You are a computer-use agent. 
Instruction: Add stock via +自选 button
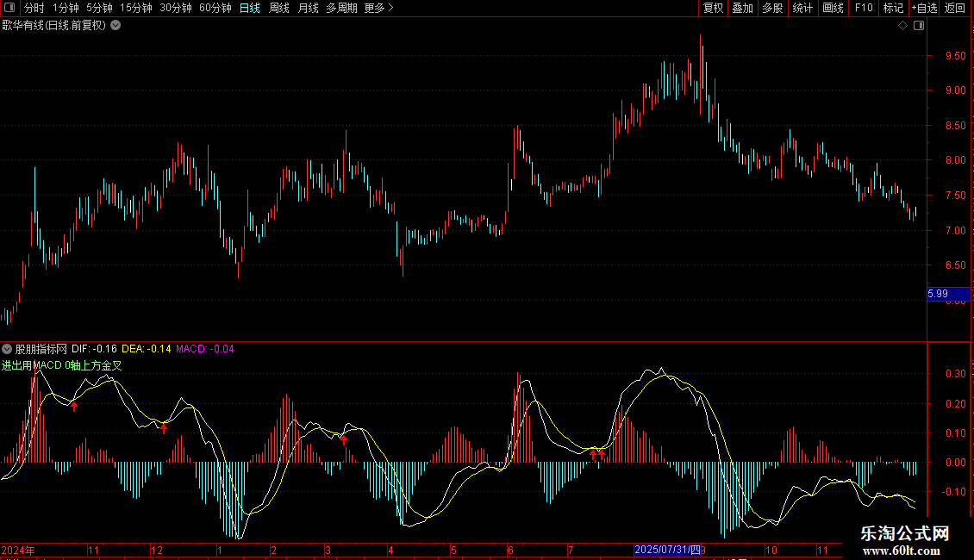pos(924,9)
